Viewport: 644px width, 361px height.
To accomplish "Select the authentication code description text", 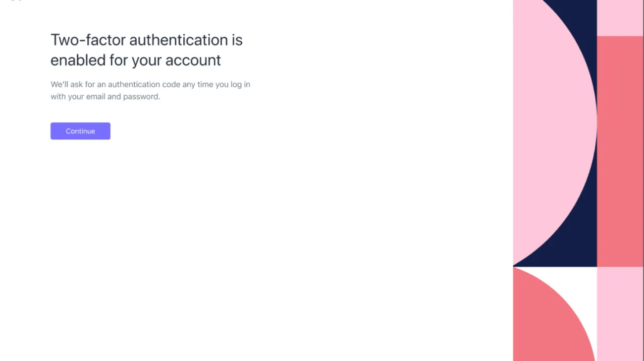I will coord(150,90).
